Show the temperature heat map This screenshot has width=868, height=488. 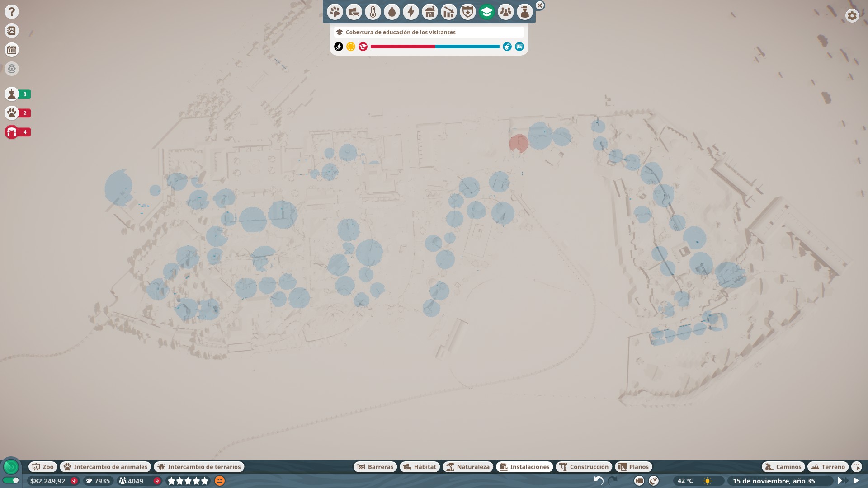373,12
